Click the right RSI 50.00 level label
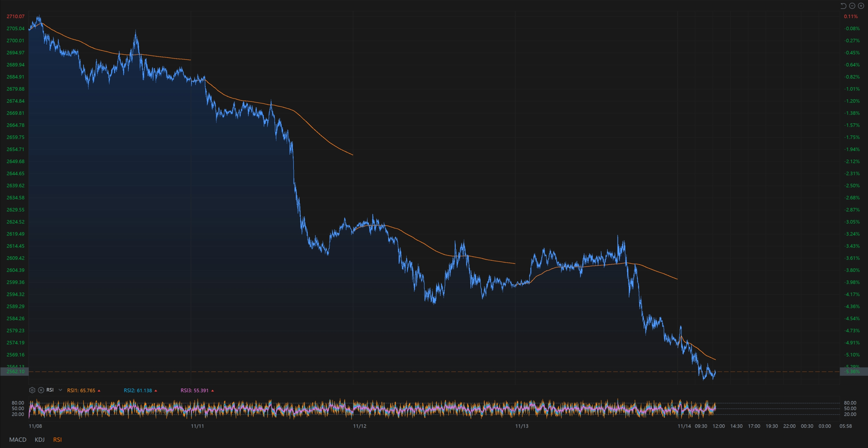868x448 pixels. [x=850, y=408]
